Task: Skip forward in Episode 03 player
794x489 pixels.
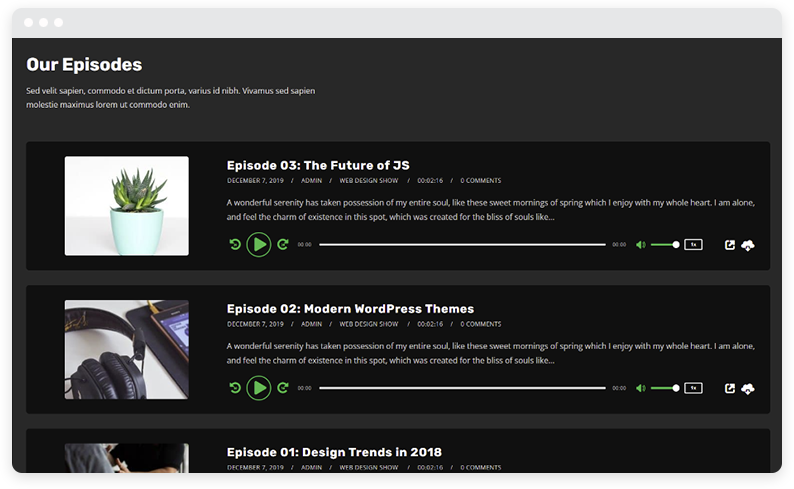Action: coord(283,244)
